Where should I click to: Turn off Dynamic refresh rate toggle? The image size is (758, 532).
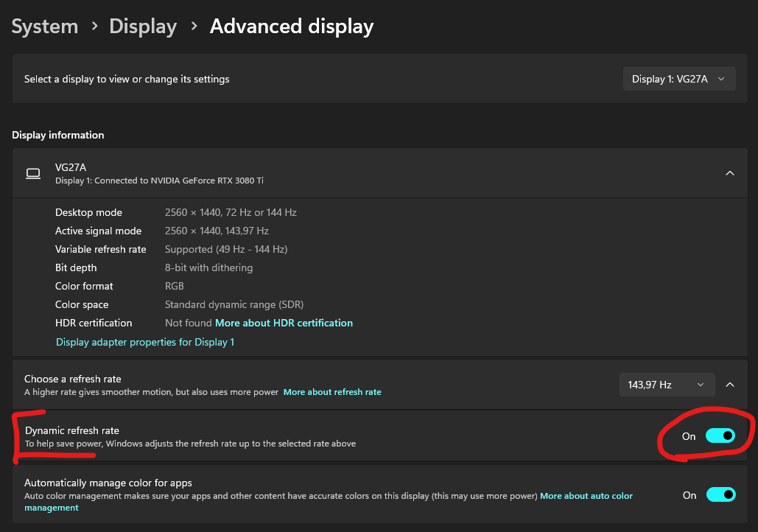[720, 436]
